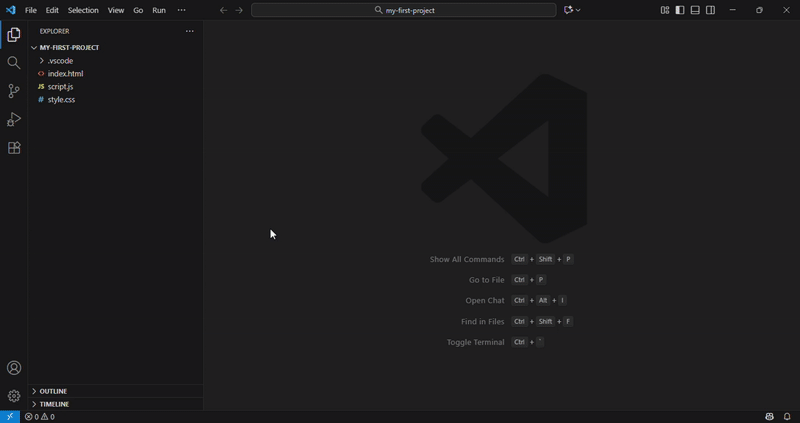Click the EXPLORER panel title

coord(55,31)
